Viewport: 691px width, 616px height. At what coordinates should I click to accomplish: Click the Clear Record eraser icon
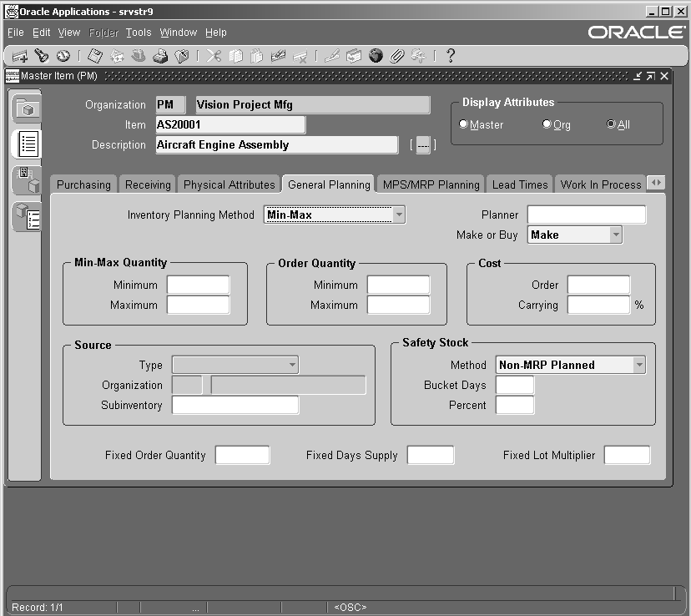point(278,56)
